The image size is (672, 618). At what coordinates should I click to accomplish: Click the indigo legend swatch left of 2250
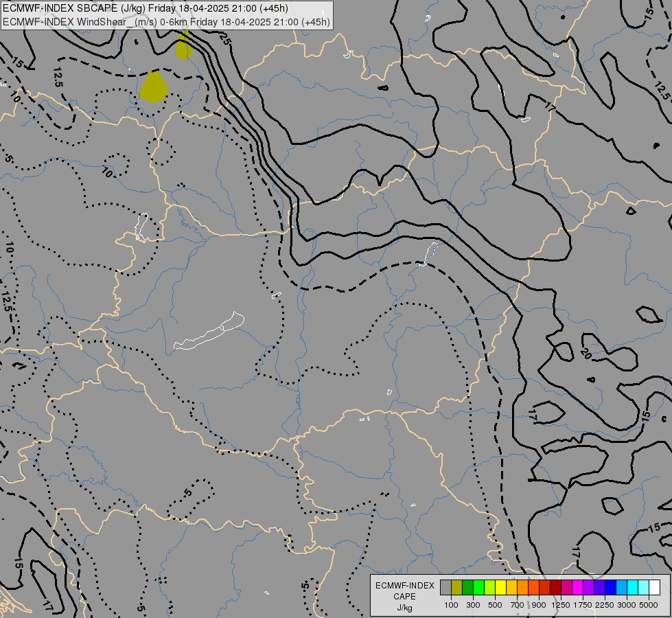click(x=599, y=588)
